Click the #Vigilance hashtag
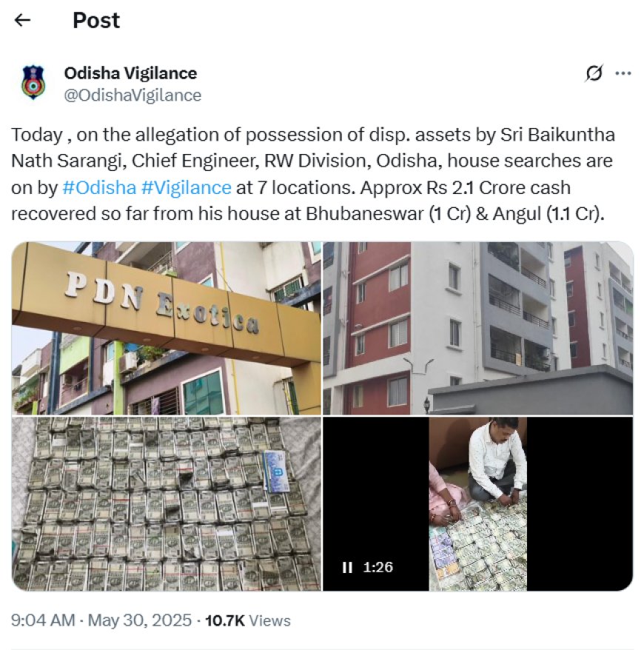The height and width of the screenshot is (650, 644). (186, 188)
